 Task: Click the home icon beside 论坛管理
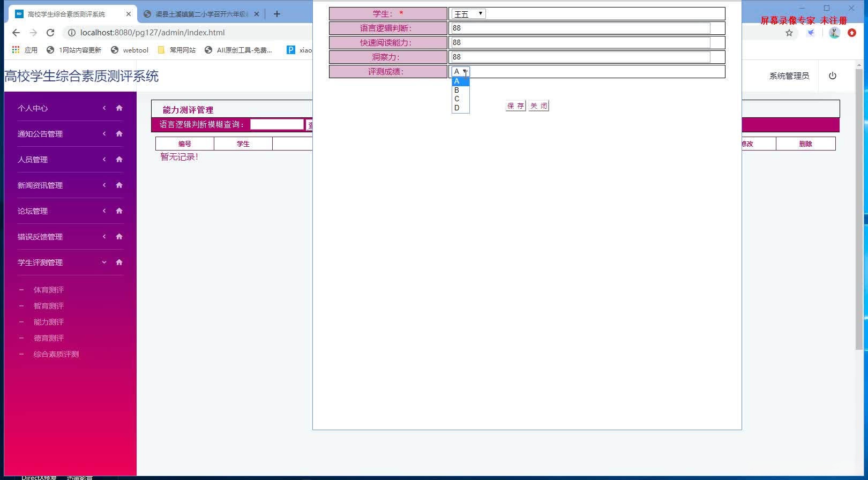[x=119, y=211]
